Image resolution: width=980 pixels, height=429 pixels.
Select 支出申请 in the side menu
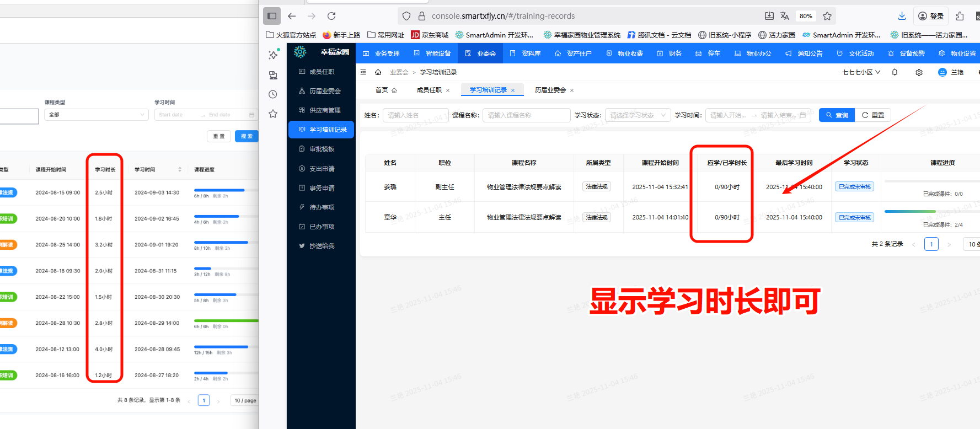[x=322, y=169]
